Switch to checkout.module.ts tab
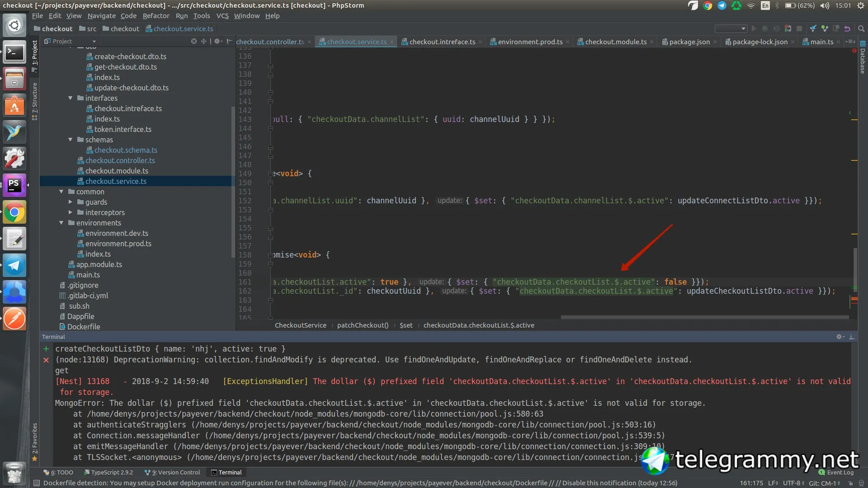 616,42
